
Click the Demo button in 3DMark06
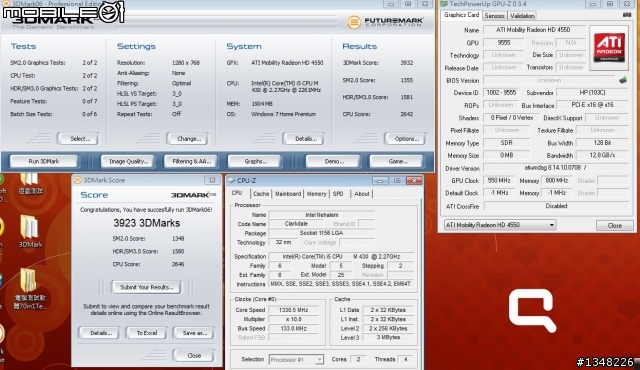333,161
